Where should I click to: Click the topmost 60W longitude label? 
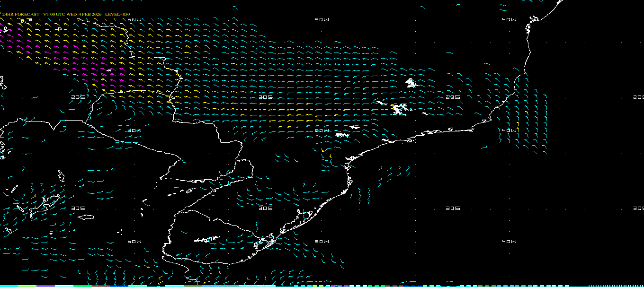point(134,20)
